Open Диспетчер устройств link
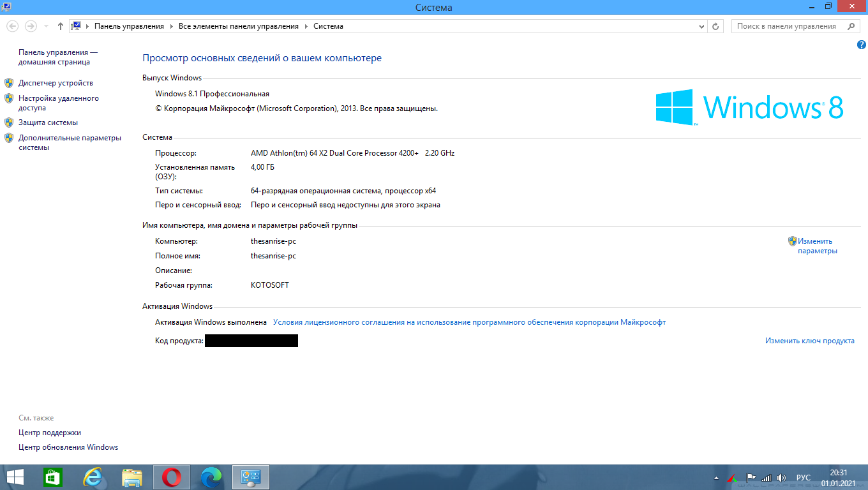868x490 pixels. click(x=56, y=83)
